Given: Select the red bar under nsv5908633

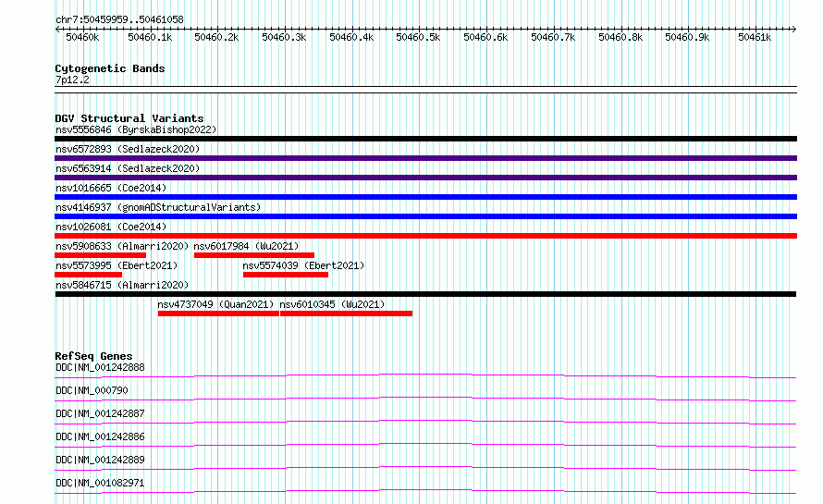Looking at the screenshot, I should pos(100,255).
